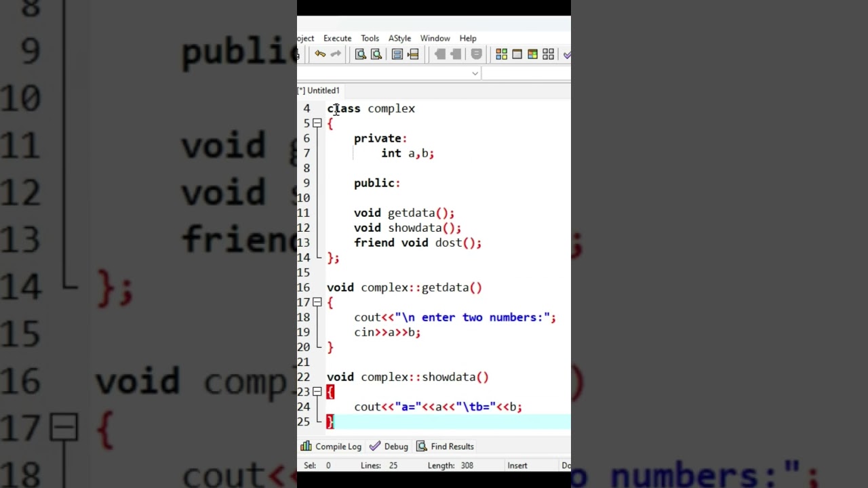
Task: Open Replace with second magnifier icon
Action: click(x=376, y=54)
